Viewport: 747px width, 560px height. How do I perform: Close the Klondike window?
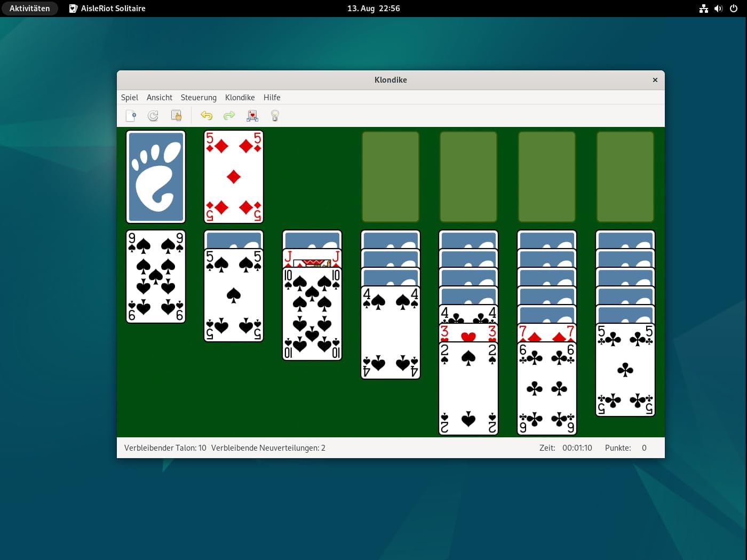655,80
